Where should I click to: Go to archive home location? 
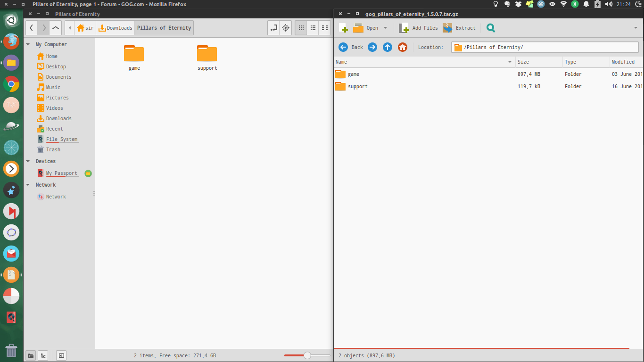coord(403,47)
